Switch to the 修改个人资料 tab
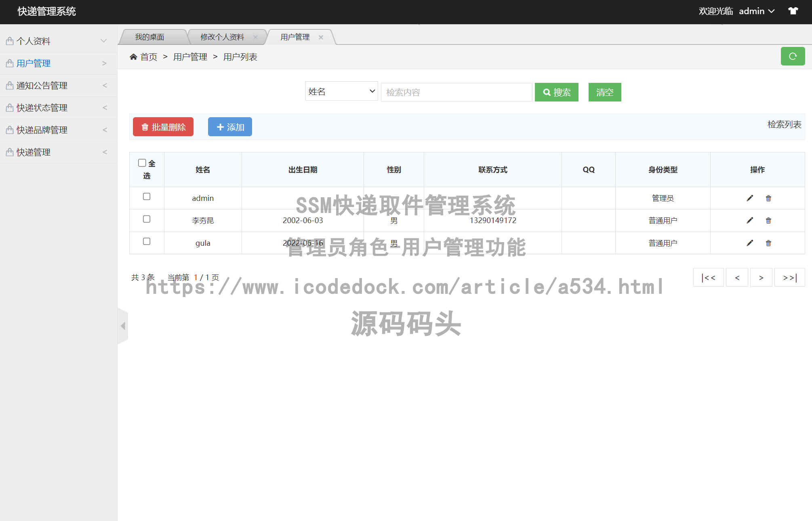Image resolution: width=812 pixels, height=521 pixels. 222,37
